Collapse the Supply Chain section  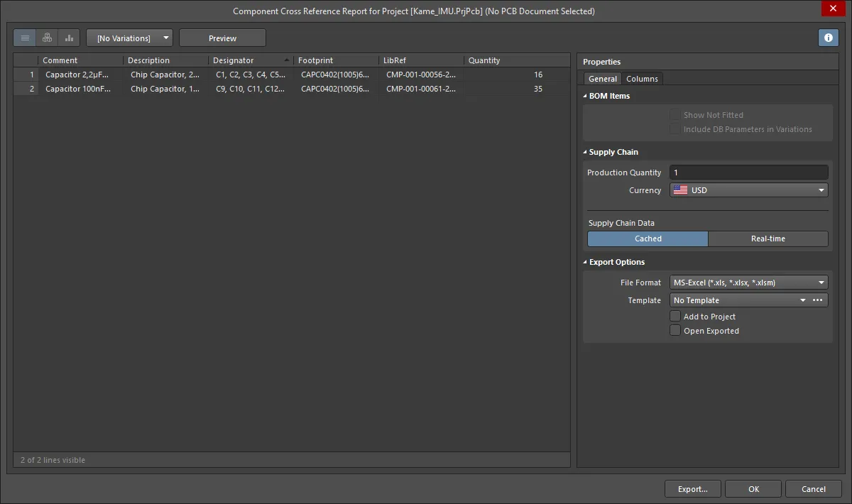pos(585,152)
